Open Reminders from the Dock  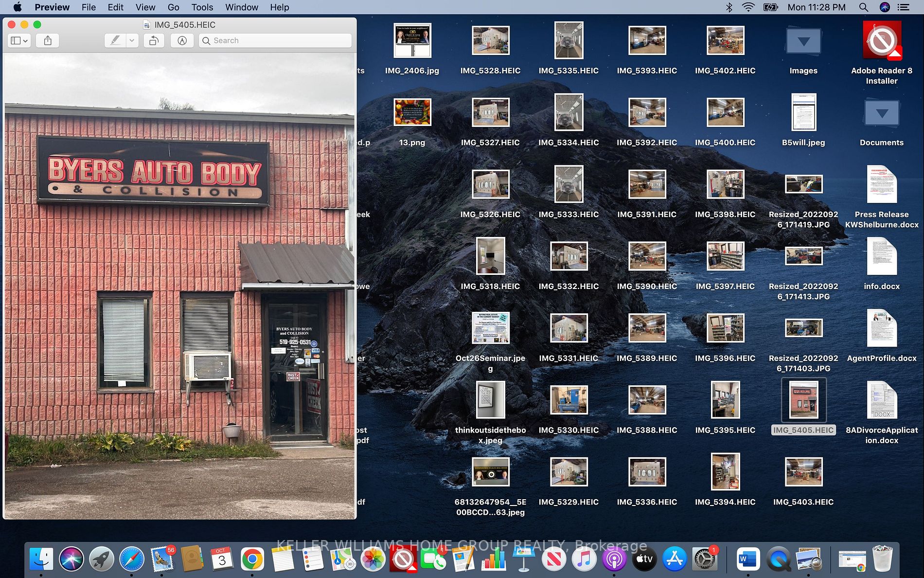(x=312, y=560)
